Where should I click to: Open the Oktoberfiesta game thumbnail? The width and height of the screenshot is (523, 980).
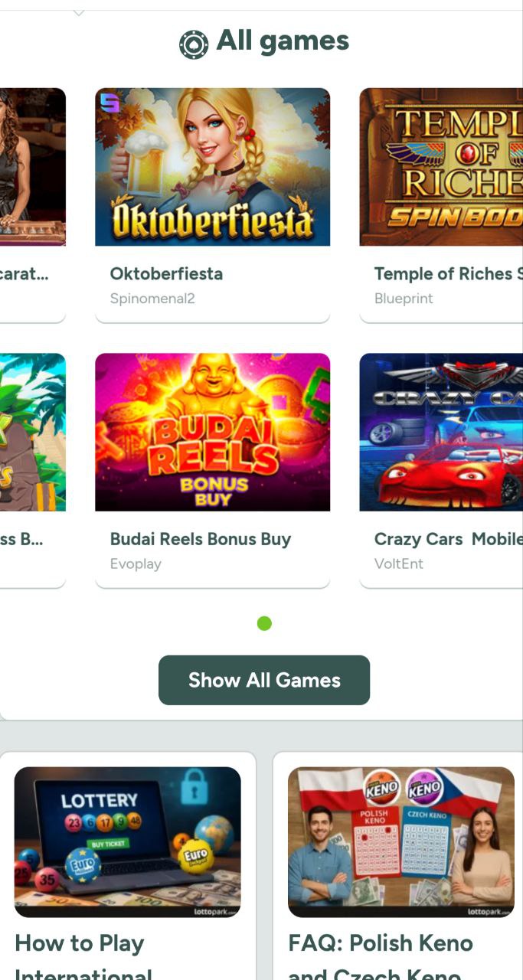pyautogui.click(x=212, y=167)
